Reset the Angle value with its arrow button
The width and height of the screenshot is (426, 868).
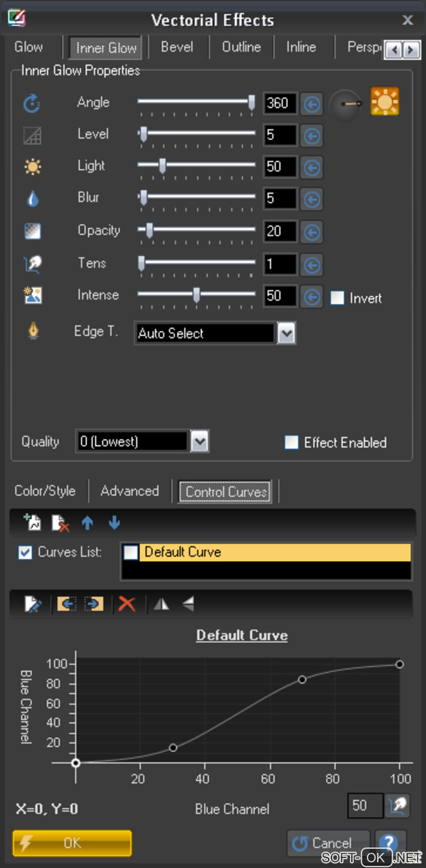pyautogui.click(x=312, y=104)
